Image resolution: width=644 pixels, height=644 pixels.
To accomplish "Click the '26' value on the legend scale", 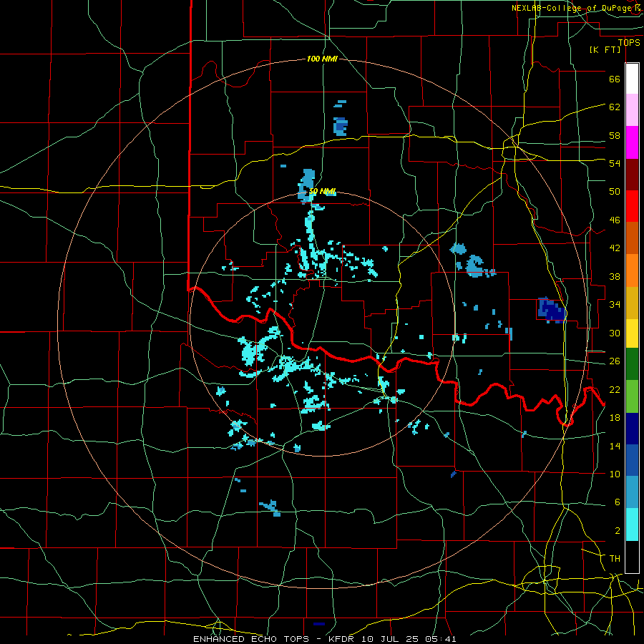I will [615, 361].
